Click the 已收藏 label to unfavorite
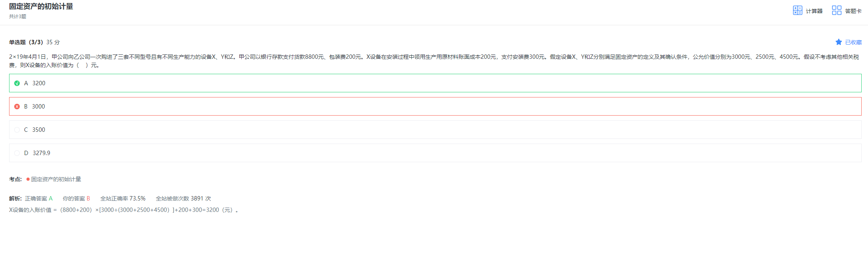 (853, 42)
